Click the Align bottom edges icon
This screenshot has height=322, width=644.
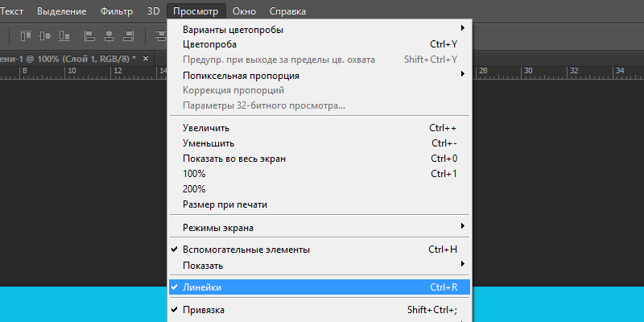click(x=63, y=35)
